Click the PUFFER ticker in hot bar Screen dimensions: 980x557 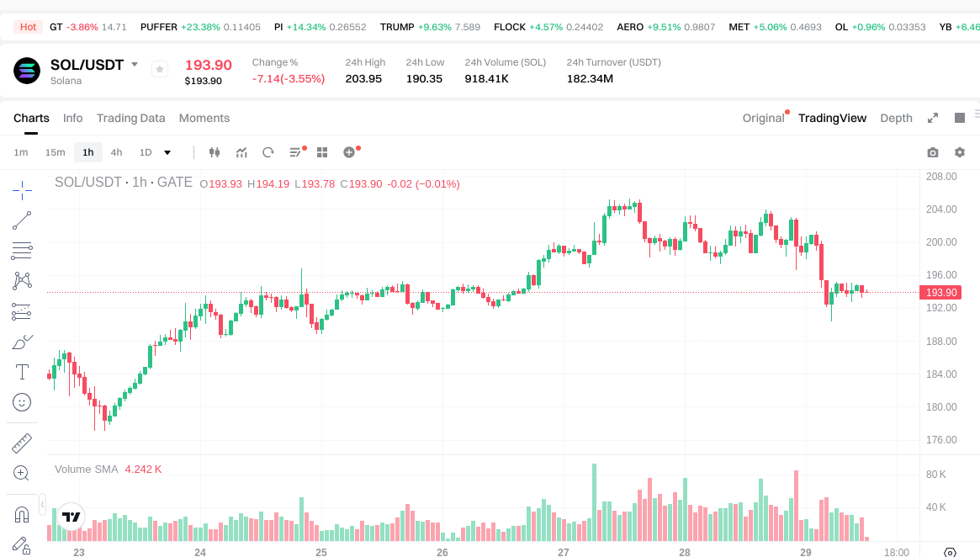click(158, 27)
